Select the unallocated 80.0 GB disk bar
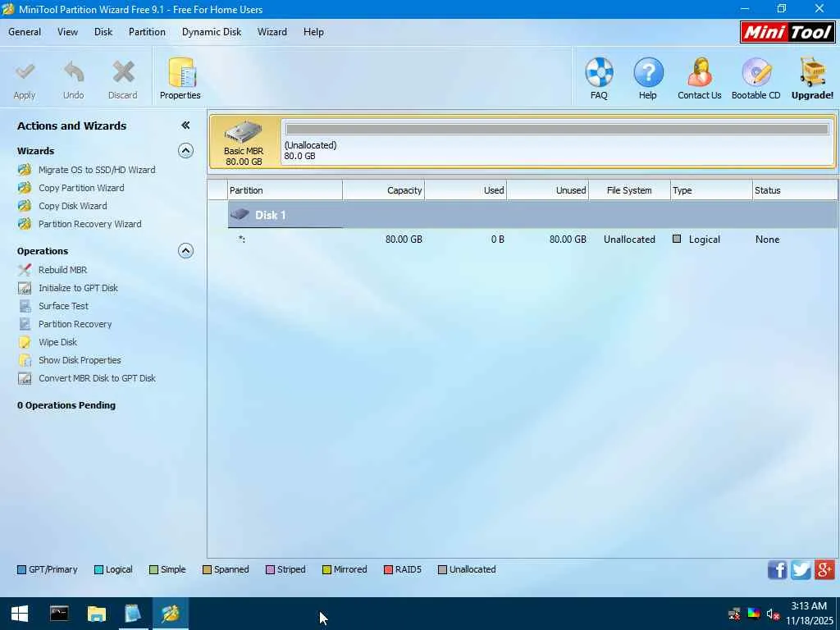 coord(557,141)
